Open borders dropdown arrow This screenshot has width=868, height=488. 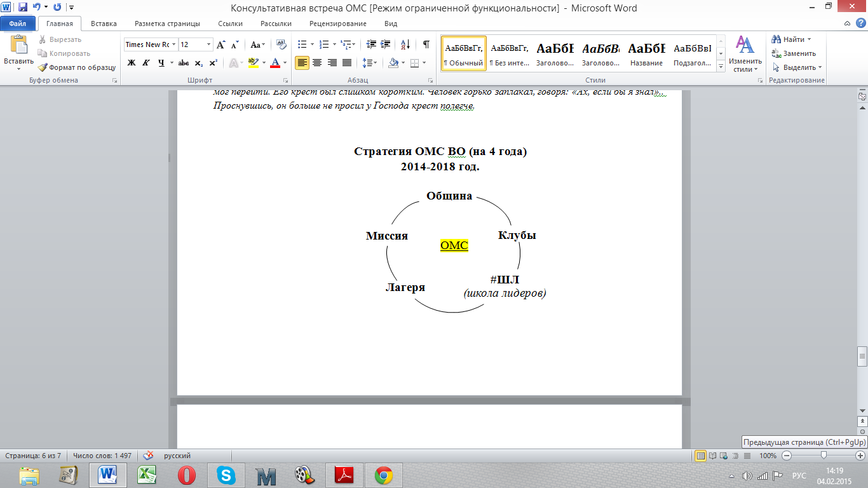424,63
